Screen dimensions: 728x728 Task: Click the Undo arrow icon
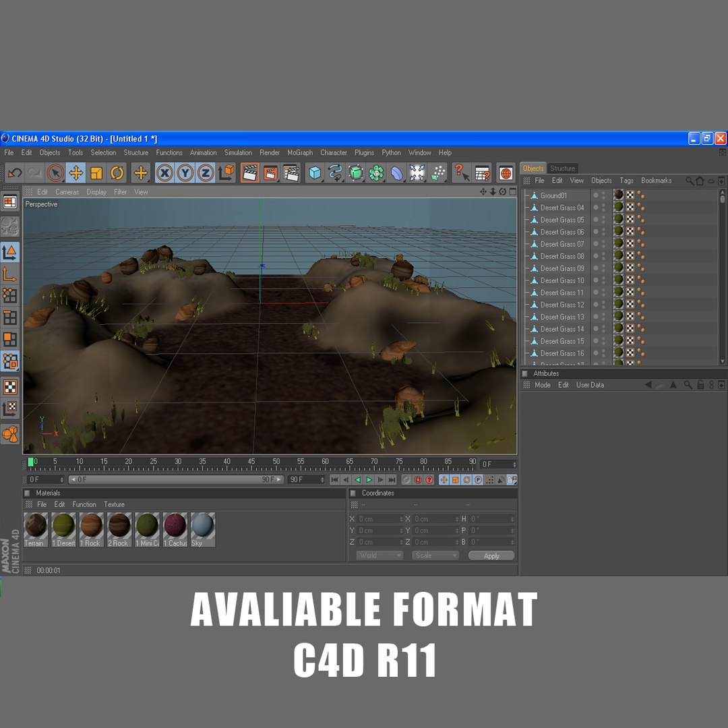(14, 173)
